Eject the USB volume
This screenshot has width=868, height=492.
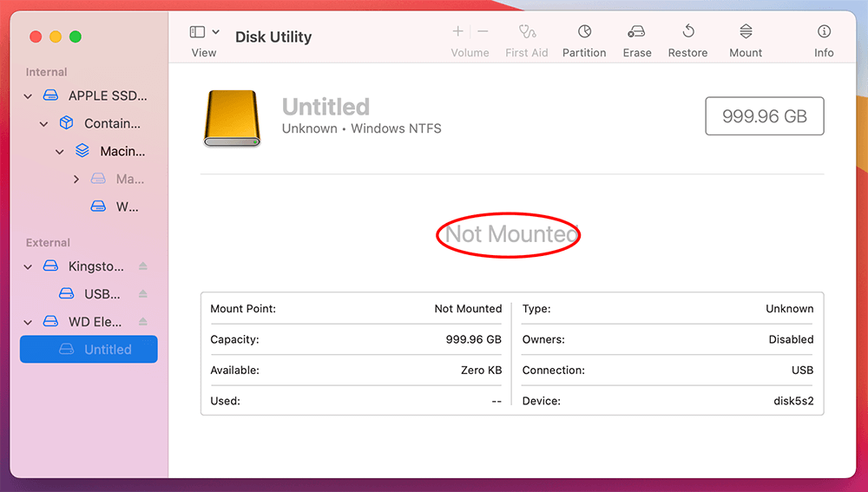(143, 294)
